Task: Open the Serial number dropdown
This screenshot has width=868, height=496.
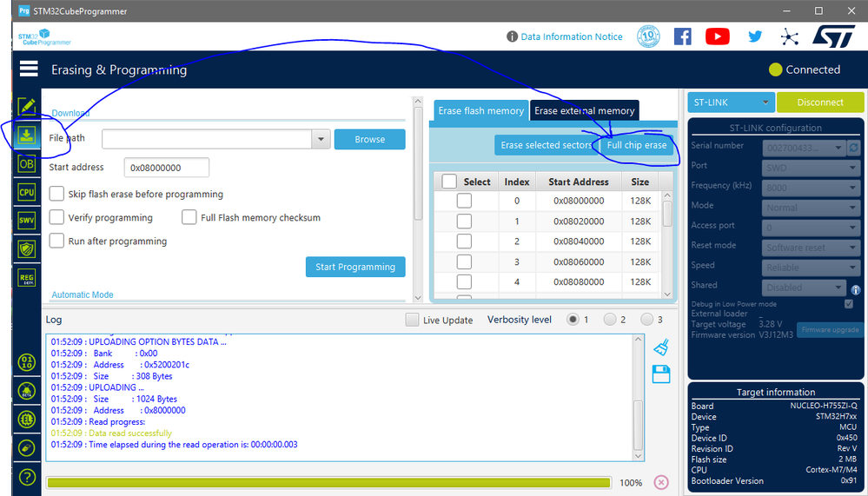Action: click(x=803, y=148)
